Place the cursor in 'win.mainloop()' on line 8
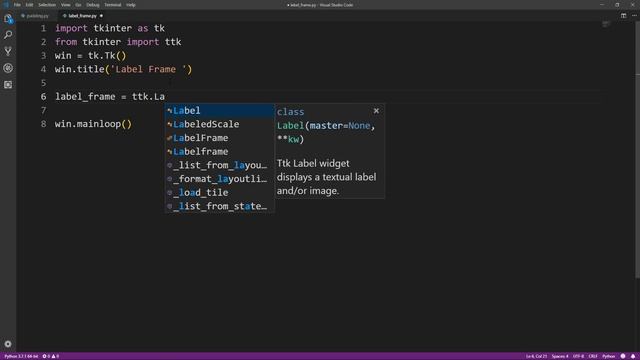 click(x=93, y=124)
